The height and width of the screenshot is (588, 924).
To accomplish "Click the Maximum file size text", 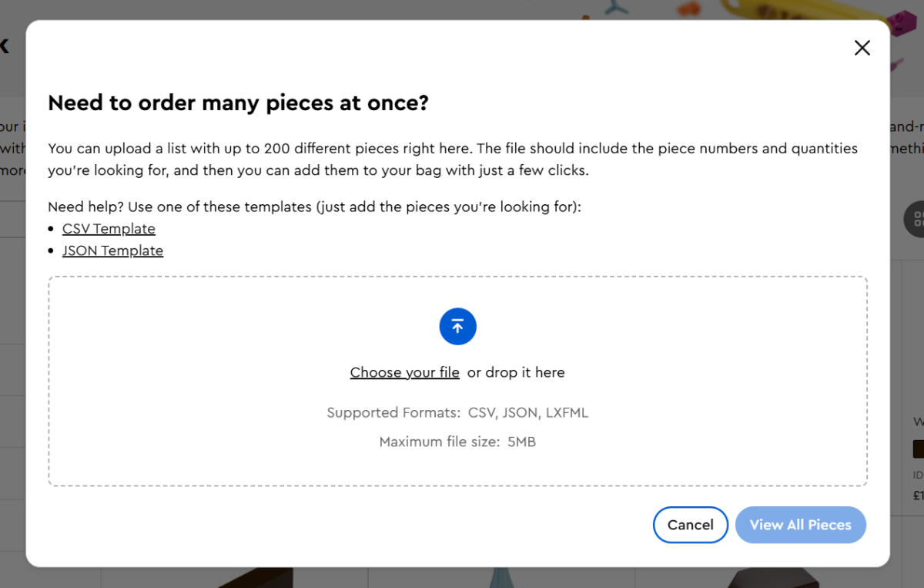I will [x=457, y=442].
